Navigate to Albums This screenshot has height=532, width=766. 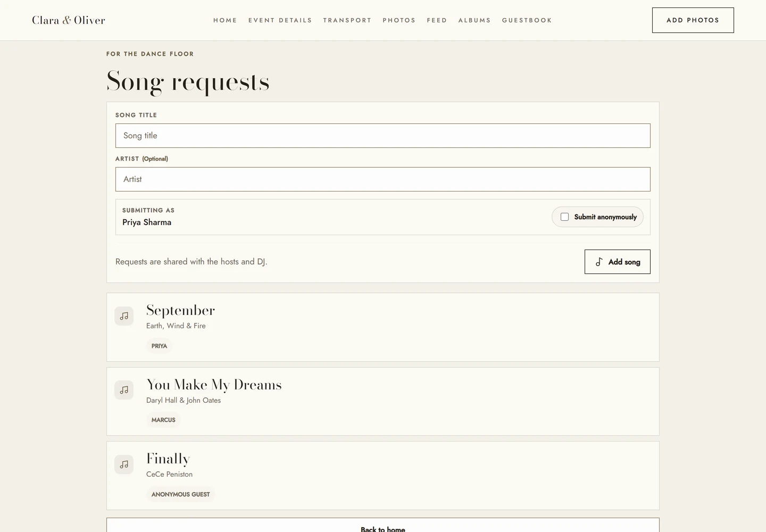coord(474,20)
